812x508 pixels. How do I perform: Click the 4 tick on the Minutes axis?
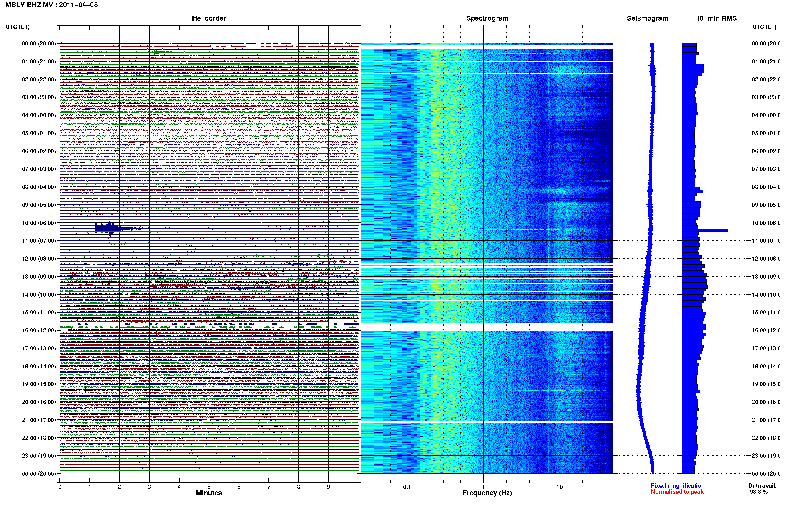click(179, 487)
